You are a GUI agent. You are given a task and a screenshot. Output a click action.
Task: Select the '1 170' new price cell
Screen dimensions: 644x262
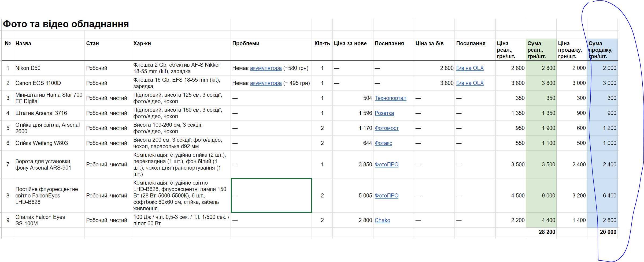[x=353, y=128]
